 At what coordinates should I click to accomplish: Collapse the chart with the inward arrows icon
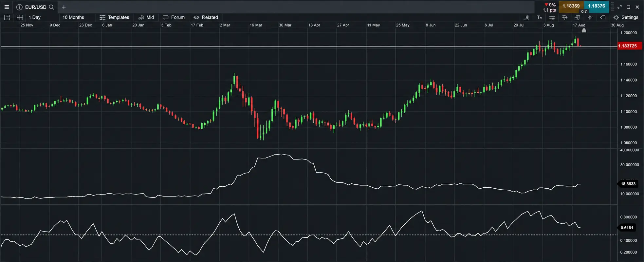coord(619,7)
